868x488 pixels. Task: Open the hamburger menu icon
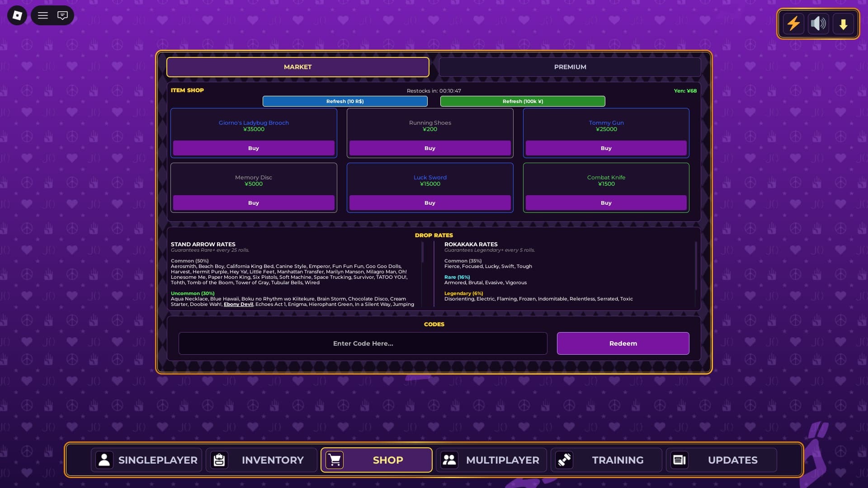coord(43,16)
